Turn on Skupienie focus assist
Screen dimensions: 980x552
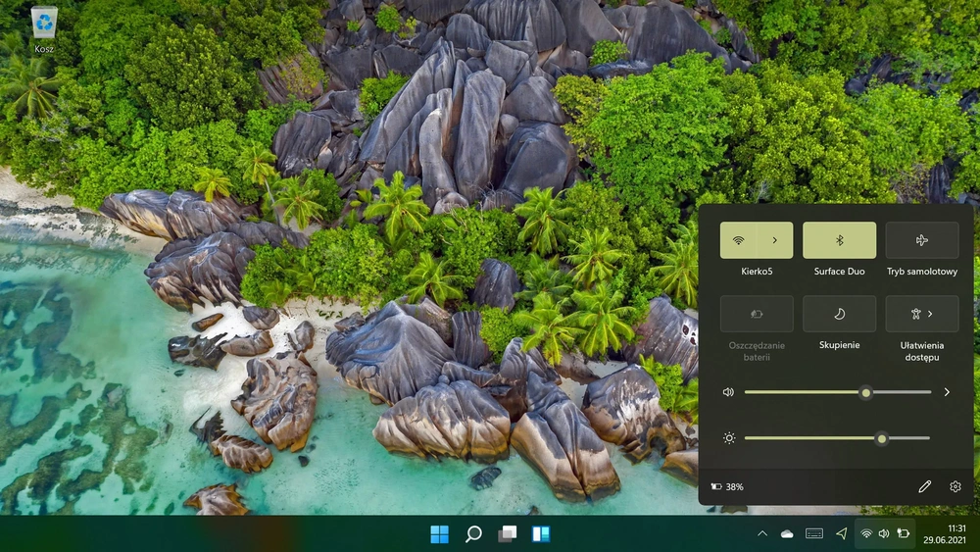(x=839, y=314)
